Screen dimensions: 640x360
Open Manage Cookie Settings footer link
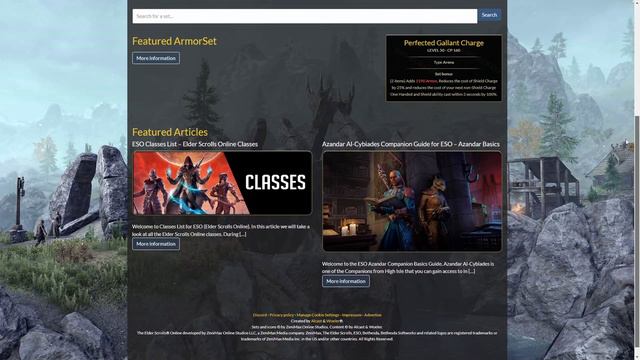click(318, 315)
